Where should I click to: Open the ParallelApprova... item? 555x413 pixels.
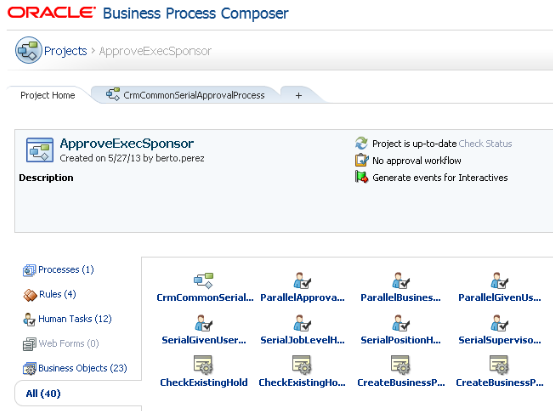(x=302, y=298)
